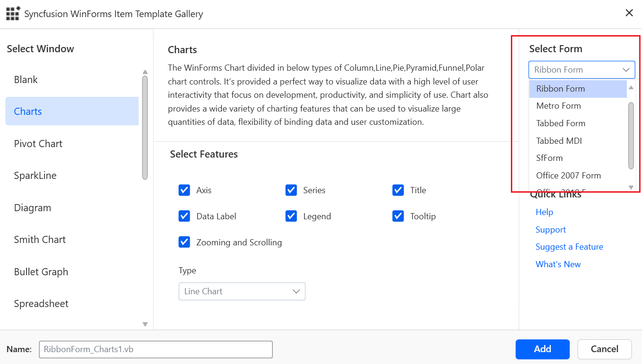The image size is (642, 364).
Task: Select Tabbed MDI in form dropdown list
Action: point(559,141)
